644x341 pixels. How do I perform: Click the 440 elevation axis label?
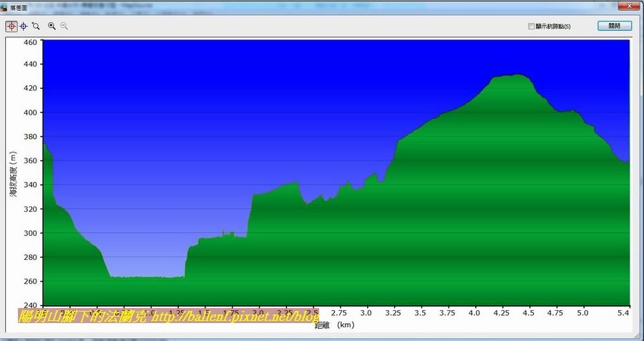tap(31, 64)
